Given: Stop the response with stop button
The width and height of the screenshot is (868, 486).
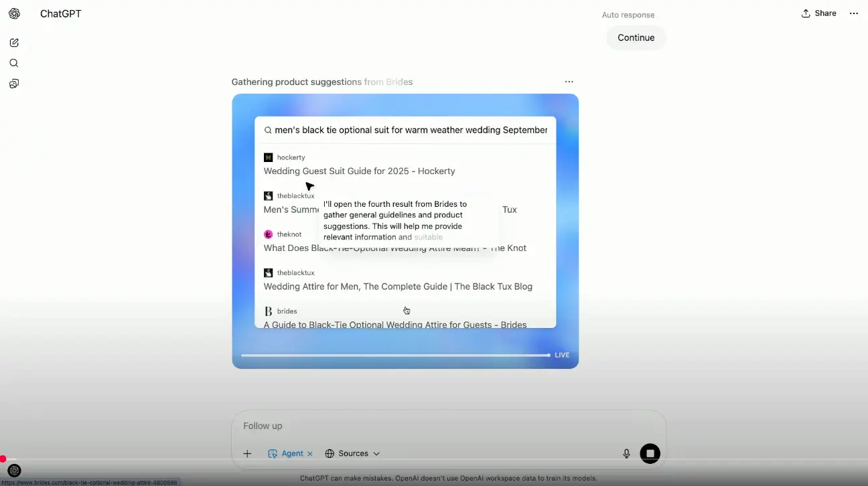Looking at the screenshot, I should [x=650, y=454].
